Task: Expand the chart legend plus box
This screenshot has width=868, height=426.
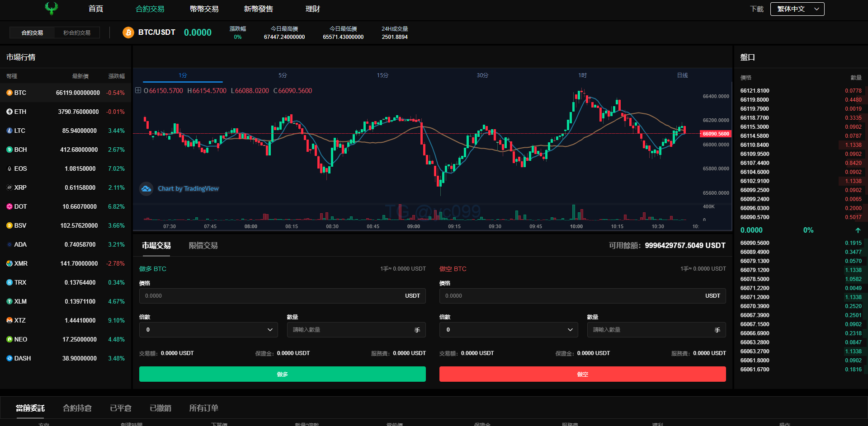Action: click(x=138, y=90)
